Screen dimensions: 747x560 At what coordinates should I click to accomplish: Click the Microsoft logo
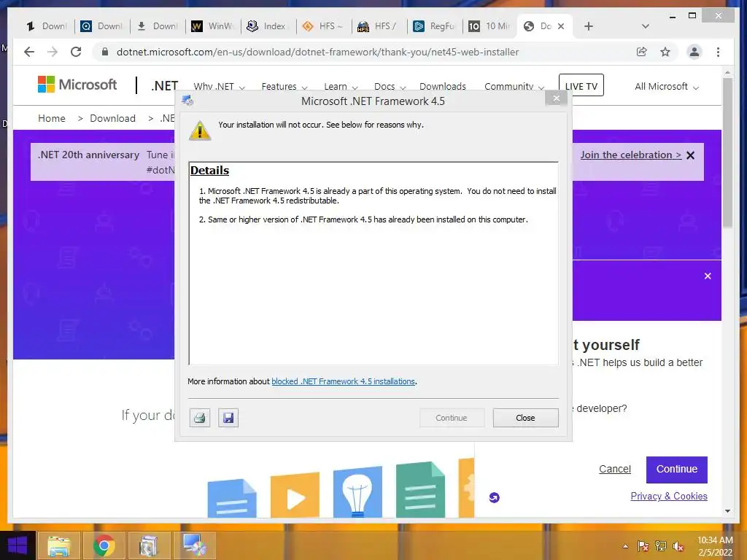[77, 85]
